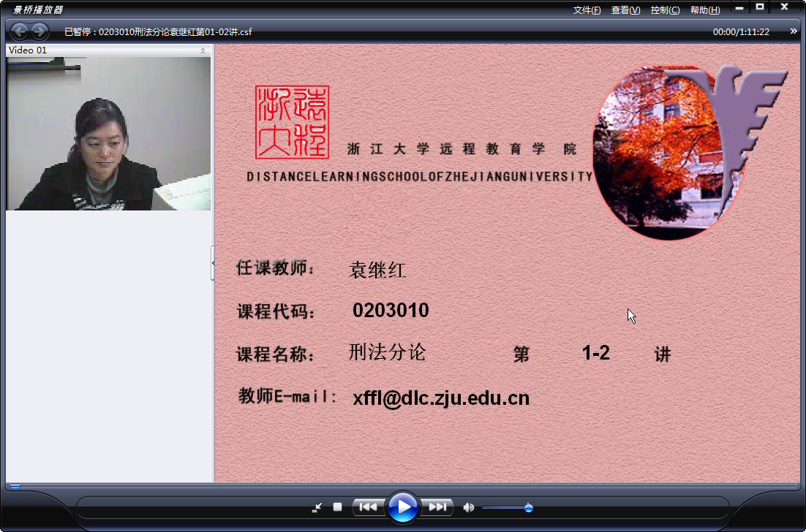Click the lecturer webcam video thumbnail
The width and height of the screenshot is (806, 532).
108,134
